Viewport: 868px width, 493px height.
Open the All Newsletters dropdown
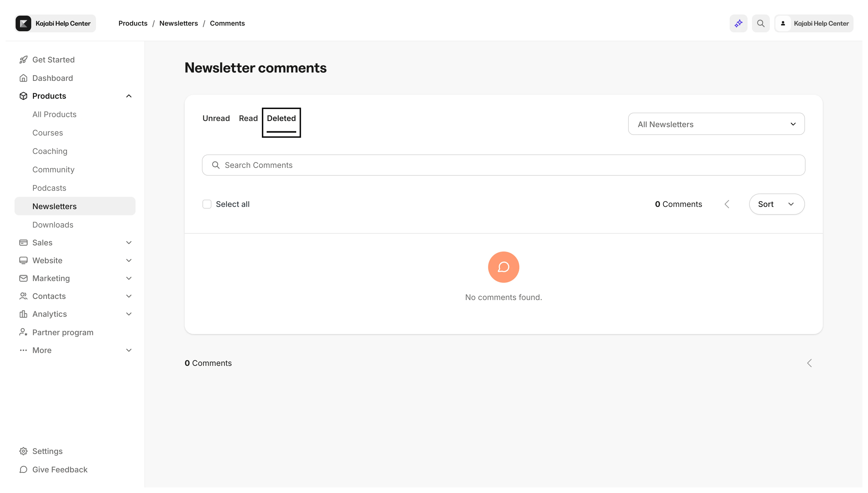(x=716, y=124)
